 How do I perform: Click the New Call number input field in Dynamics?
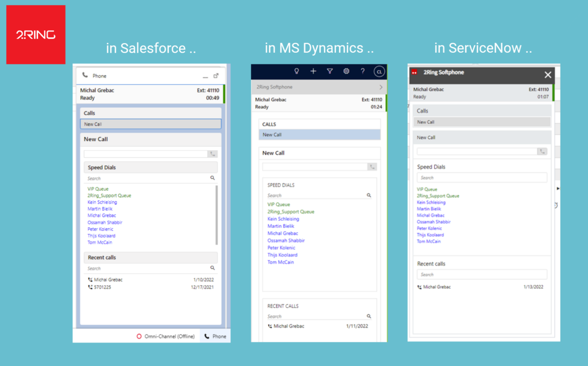click(x=316, y=167)
